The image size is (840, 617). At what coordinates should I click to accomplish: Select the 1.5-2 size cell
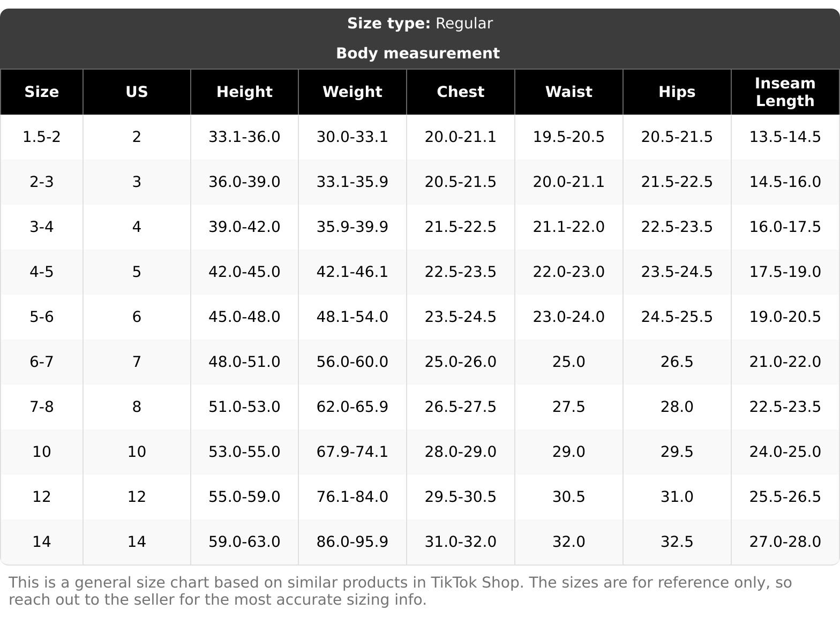pyautogui.click(x=42, y=137)
